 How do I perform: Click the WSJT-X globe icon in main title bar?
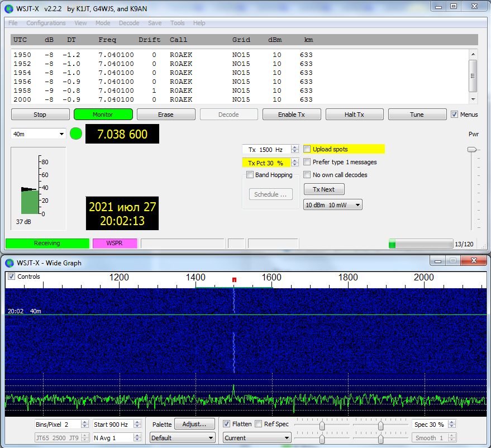coord(9,9)
